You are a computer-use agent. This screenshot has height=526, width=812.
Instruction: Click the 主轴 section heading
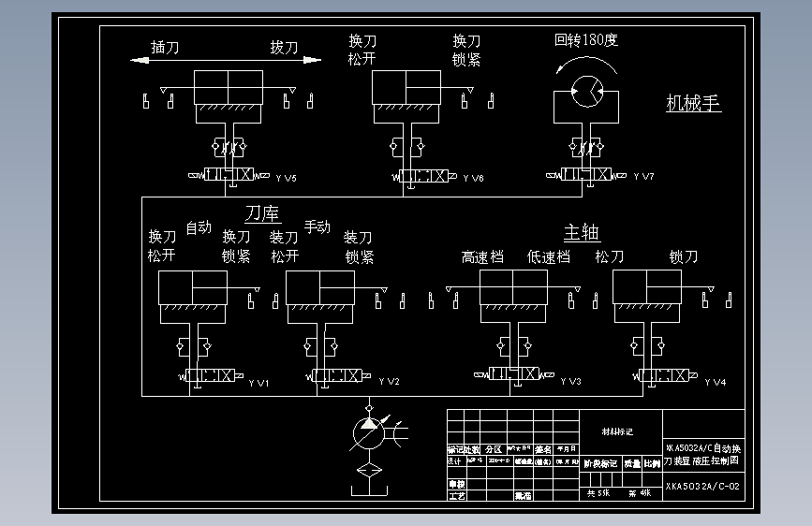[582, 232]
